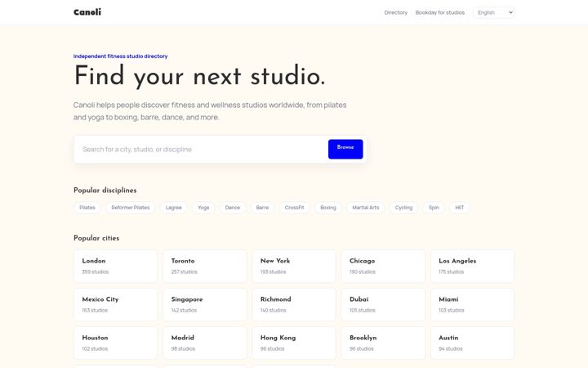
Task: Open the Directory link in header
Action: point(395,12)
